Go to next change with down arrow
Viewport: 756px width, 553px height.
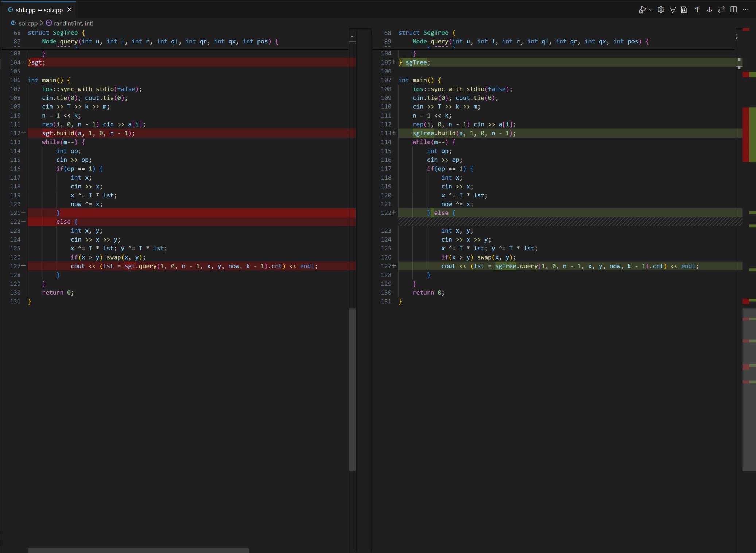[709, 10]
